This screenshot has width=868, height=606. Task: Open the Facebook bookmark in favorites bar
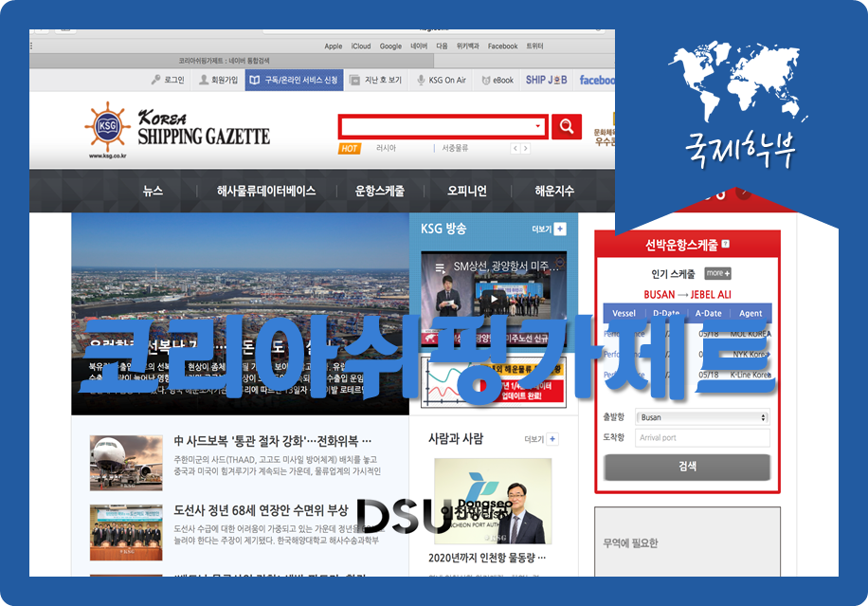502,46
